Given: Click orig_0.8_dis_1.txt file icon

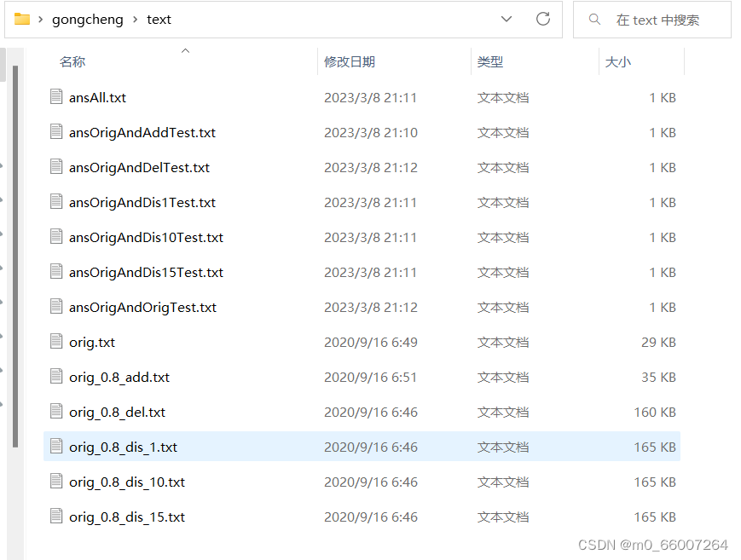Looking at the screenshot, I should [56, 446].
